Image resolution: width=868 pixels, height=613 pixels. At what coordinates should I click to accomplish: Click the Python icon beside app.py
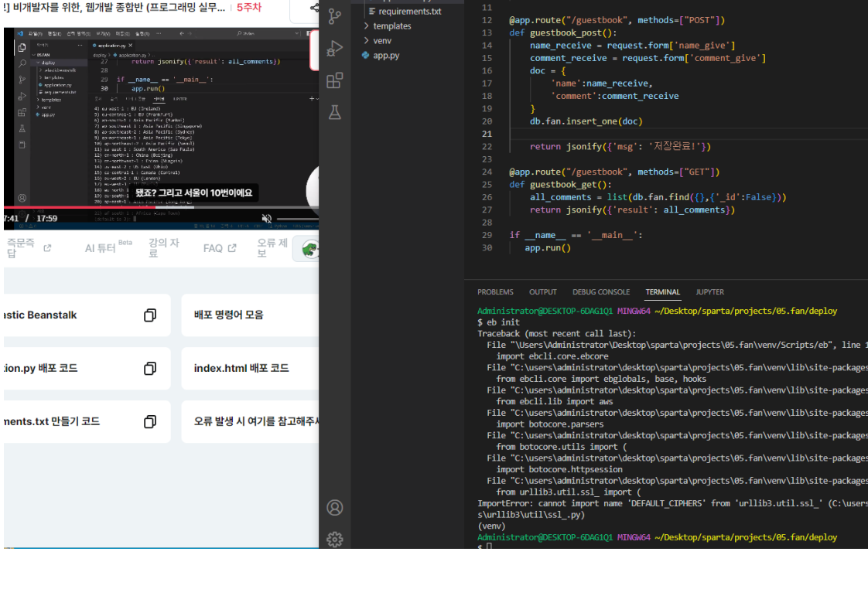365,56
